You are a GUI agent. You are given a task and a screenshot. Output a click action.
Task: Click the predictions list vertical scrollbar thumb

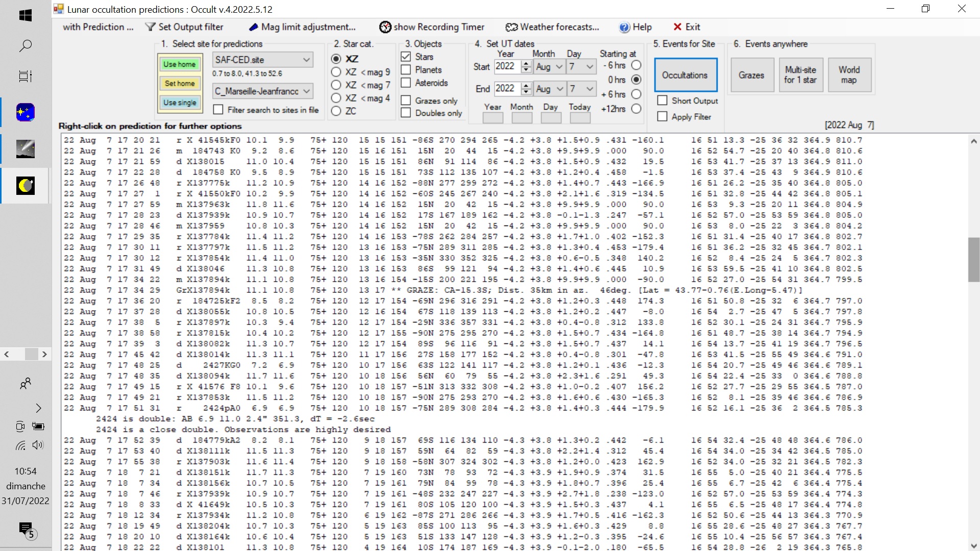point(973,260)
